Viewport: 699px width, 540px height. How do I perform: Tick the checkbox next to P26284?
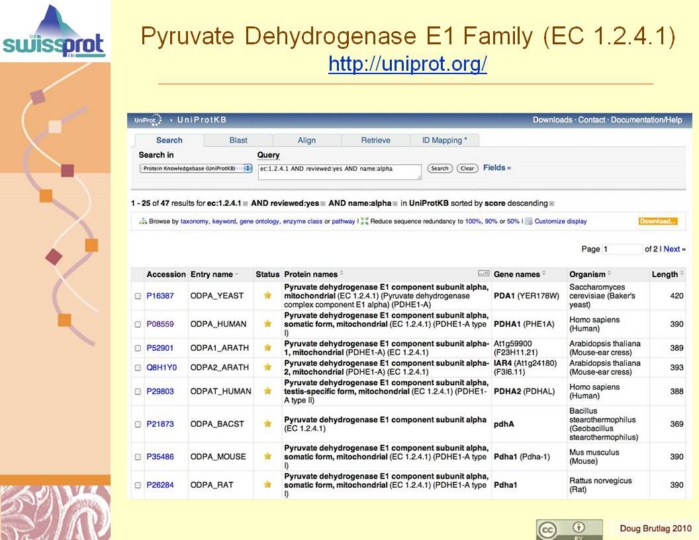point(138,486)
